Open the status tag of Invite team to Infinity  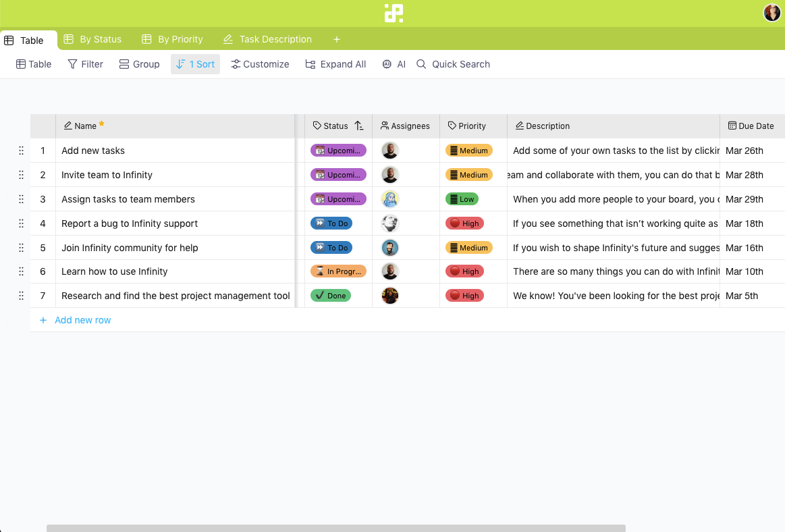tap(338, 175)
